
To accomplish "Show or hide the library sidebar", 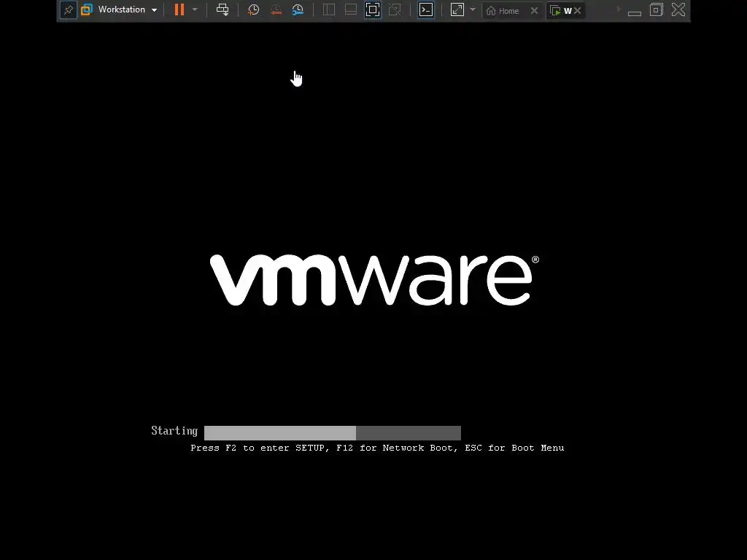I will tap(329, 9).
